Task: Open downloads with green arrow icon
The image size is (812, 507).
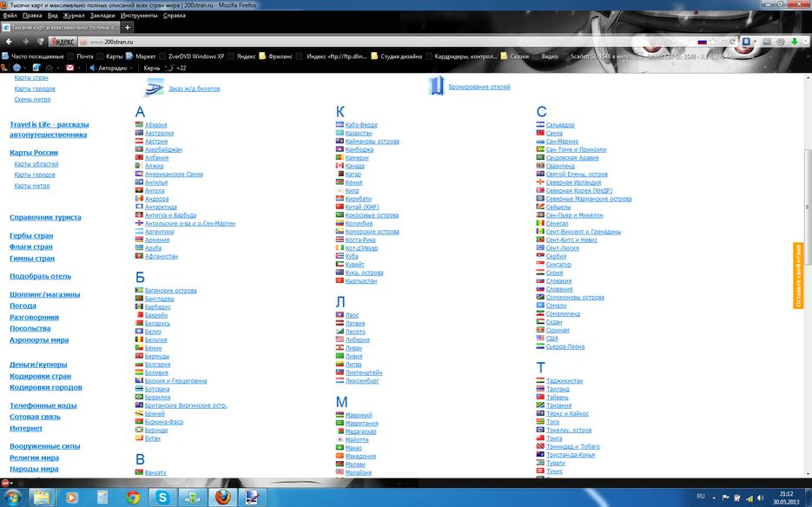Action: tap(795, 42)
